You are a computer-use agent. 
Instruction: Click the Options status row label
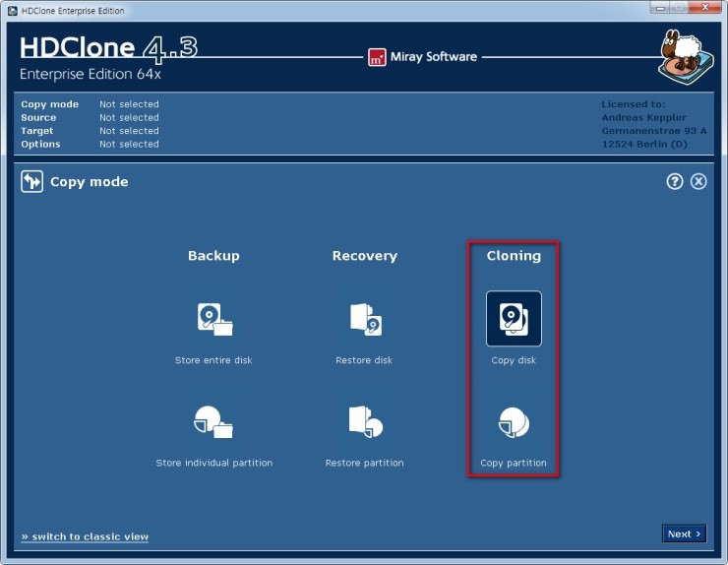tap(40, 144)
